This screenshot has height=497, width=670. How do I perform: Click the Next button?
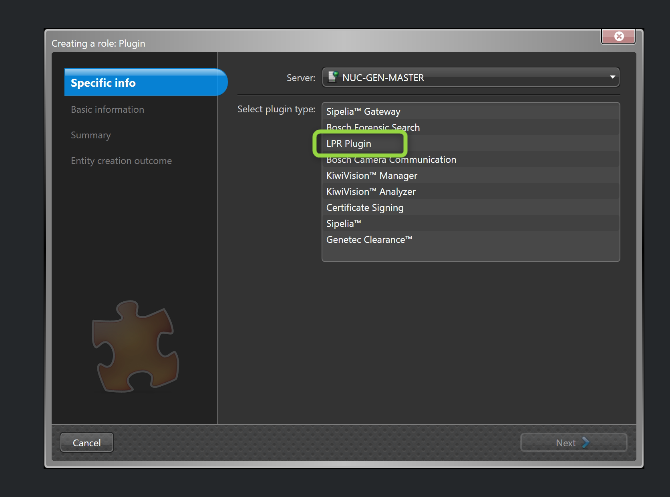[573, 442]
